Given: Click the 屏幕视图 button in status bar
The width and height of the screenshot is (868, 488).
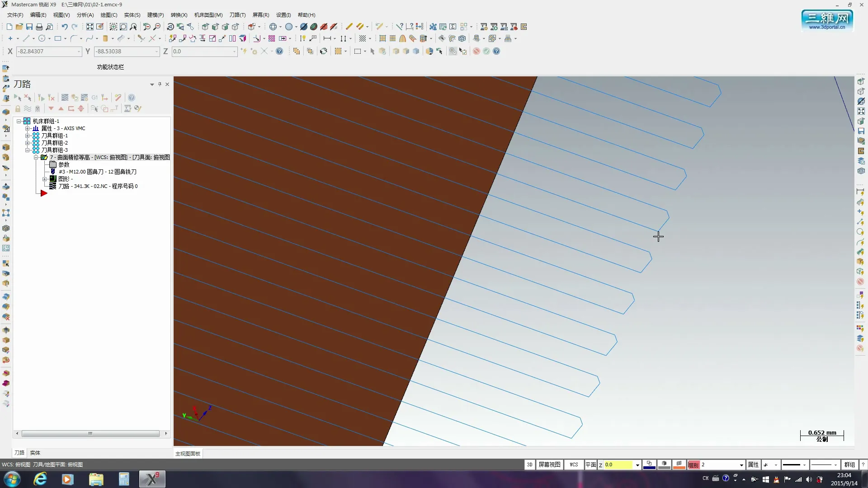Looking at the screenshot, I should 549,465.
